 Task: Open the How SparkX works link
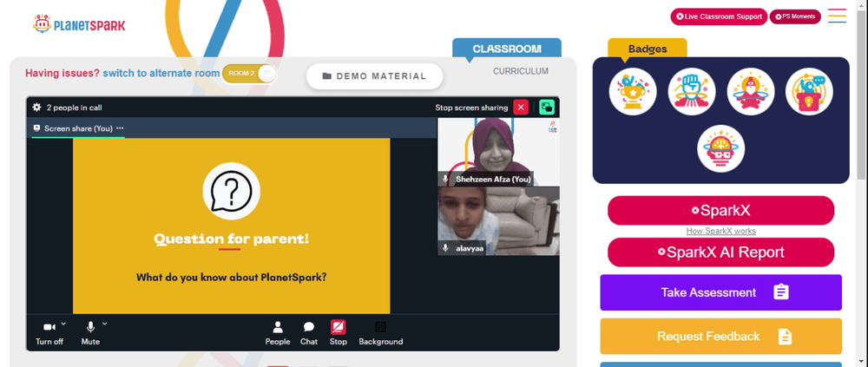coord(720,231)
